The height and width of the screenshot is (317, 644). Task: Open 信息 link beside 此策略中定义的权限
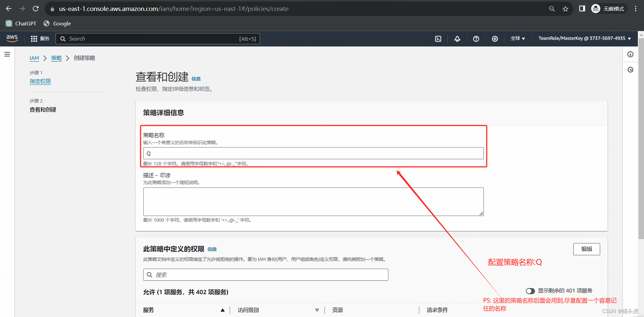212,249
